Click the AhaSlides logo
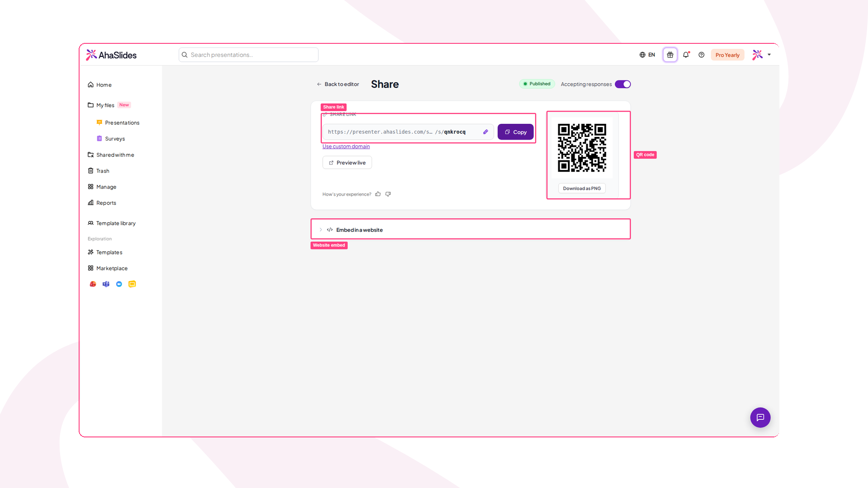 coord(111,55)
